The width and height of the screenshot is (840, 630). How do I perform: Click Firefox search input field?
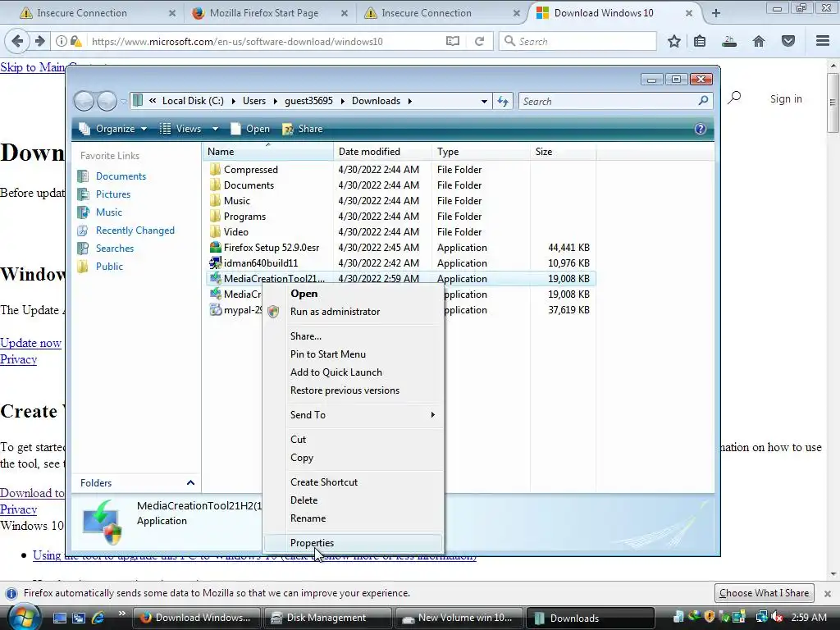pyautogui.click(x=577, y=41)
